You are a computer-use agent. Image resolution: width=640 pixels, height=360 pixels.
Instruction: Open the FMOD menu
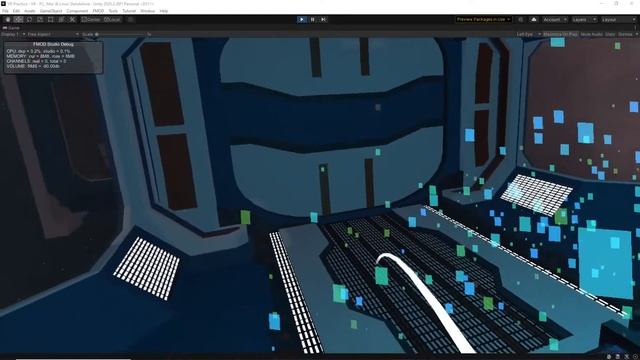98,11
